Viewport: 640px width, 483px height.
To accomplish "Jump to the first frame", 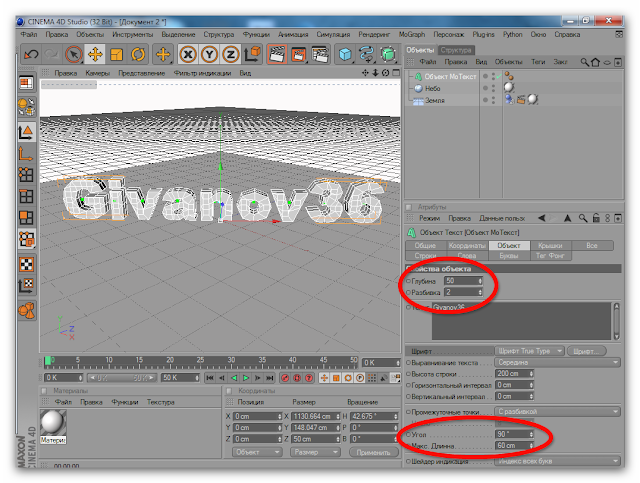I will (210, 378).
